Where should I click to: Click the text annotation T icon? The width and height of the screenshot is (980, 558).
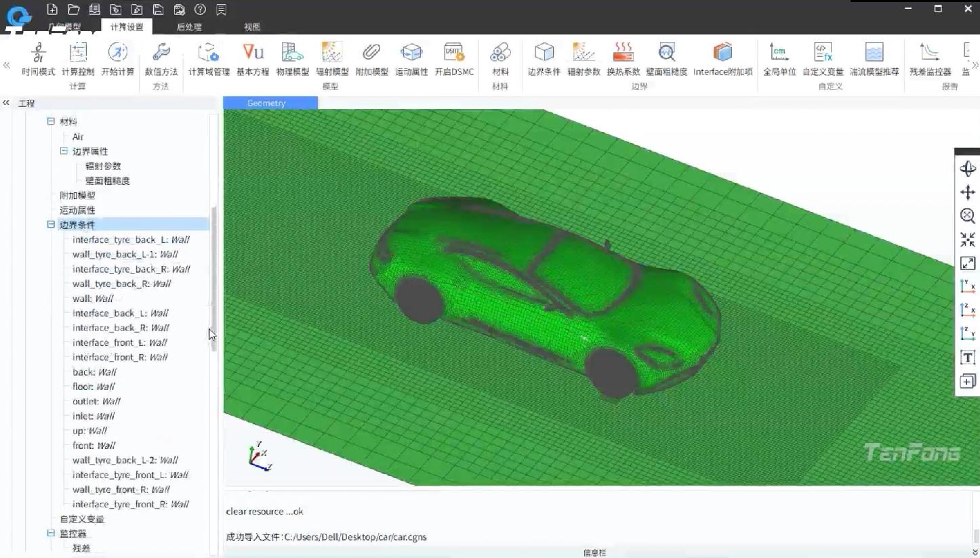click(967, 358)
